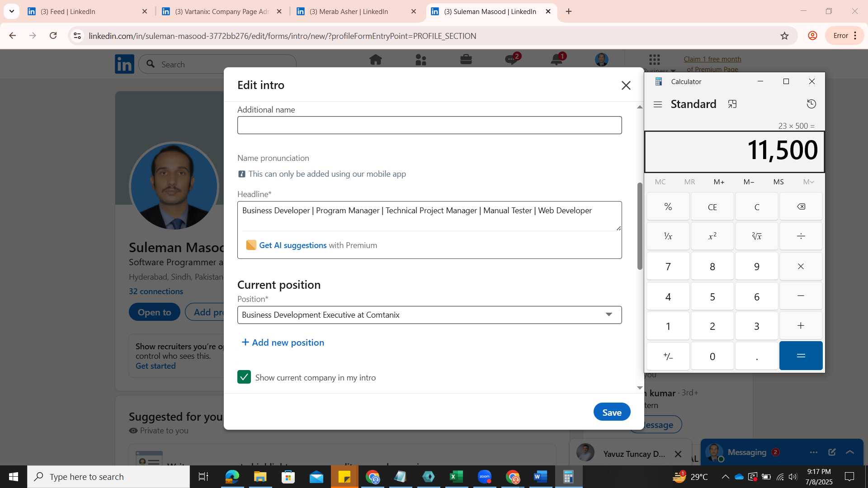The image size is (868, 488).
Task: Open Messaging panel more options dots
Action: click(x=814, y=452)
